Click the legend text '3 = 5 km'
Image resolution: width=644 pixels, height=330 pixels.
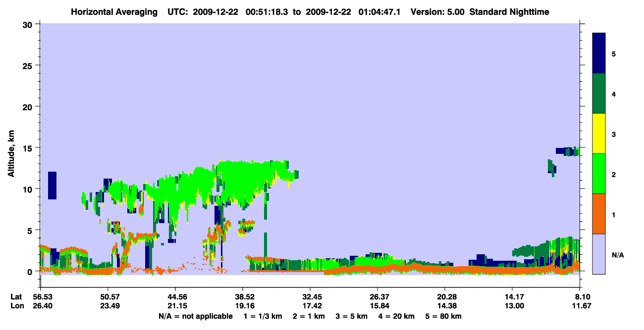click(x=352, y=316)
